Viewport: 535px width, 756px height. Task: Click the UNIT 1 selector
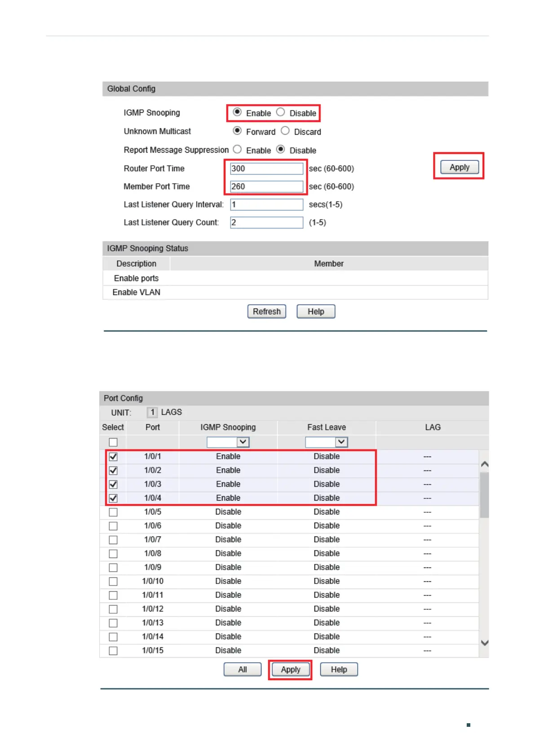tap(152, 412)
